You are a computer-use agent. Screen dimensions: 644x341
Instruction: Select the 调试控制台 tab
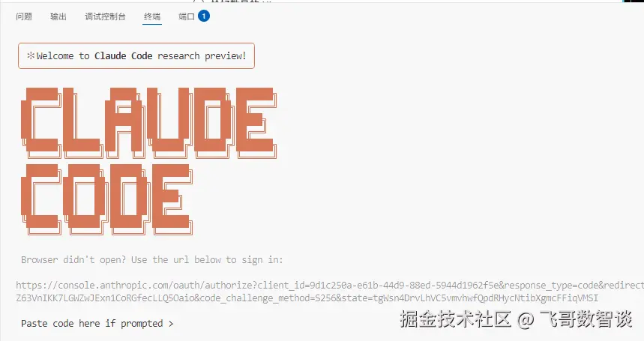[x=105, y=16]
